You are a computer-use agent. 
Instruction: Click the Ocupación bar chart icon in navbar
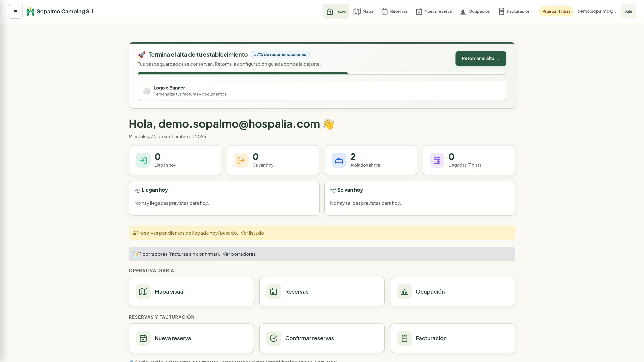pyautogui.click(x=463, y=12)
